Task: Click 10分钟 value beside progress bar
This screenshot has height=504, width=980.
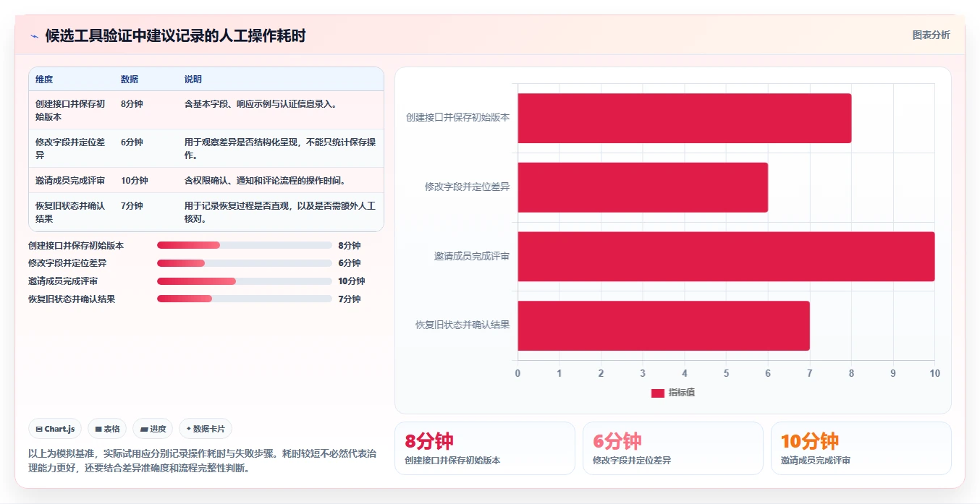Action: click(352, 281)
